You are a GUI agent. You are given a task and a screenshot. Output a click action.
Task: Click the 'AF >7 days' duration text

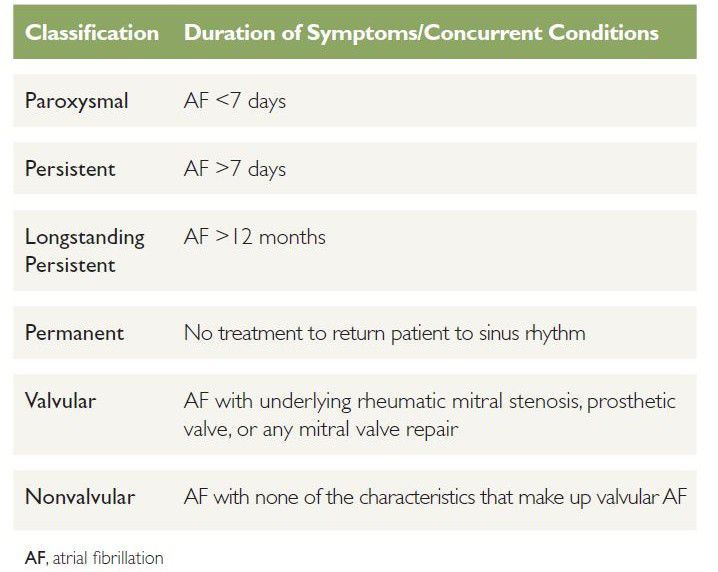(x=235, y=168)
